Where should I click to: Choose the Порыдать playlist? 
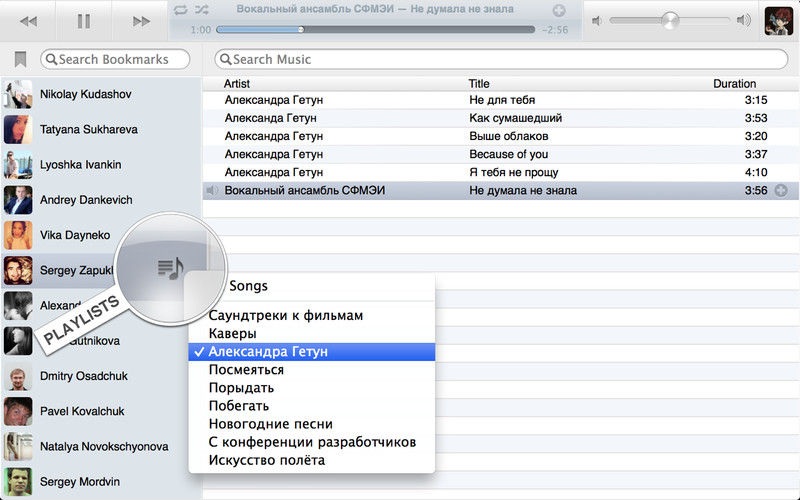(312, 388)
